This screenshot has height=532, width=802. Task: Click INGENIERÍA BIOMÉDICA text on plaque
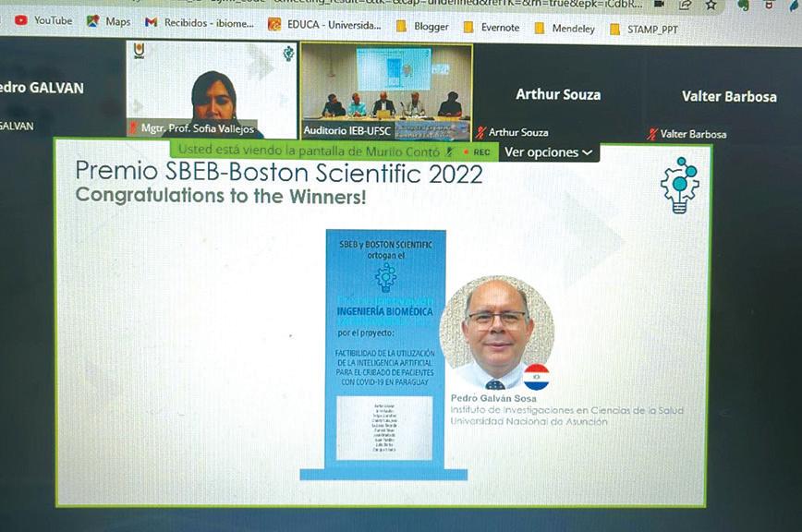tap(384, 311)
